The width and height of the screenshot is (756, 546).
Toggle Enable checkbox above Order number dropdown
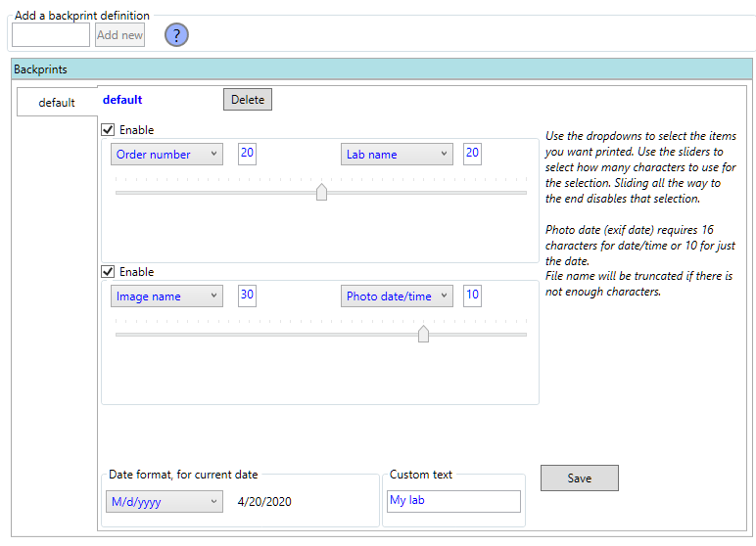click(109, 130)
